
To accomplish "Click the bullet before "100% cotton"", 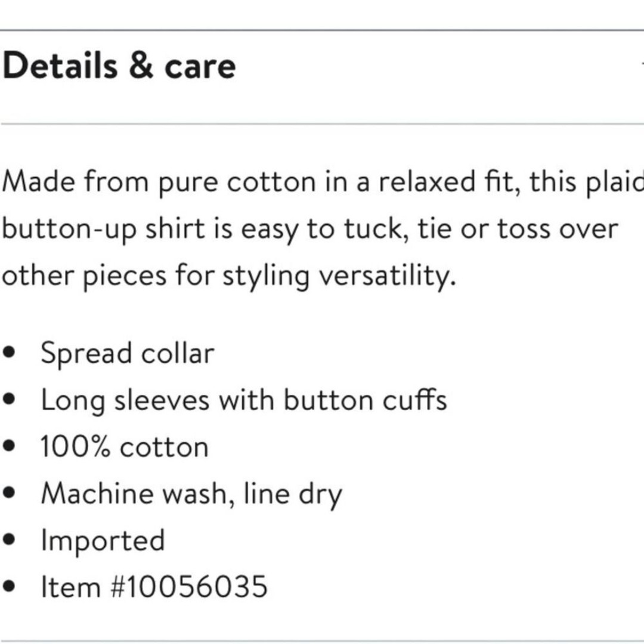I will pyautogui.click(x=10, y=447).
